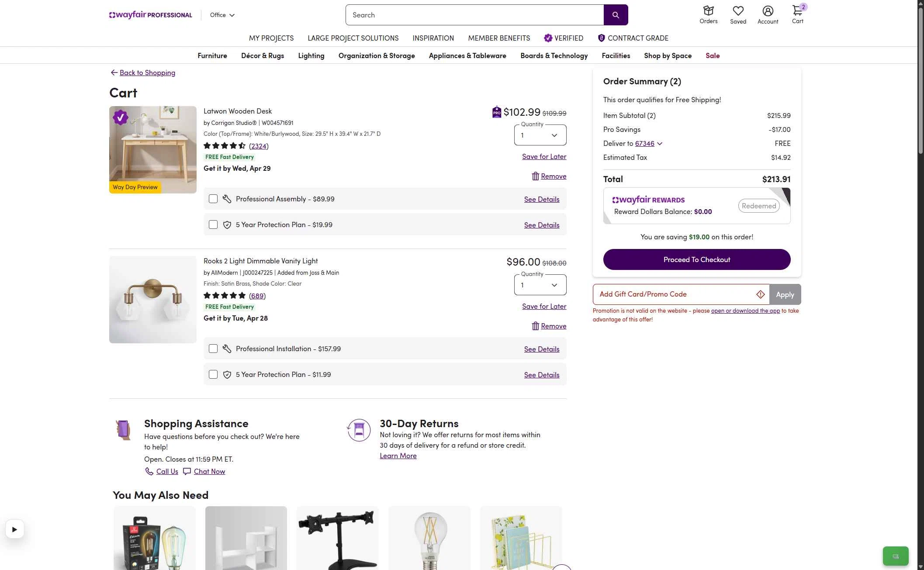Screen dimensions: 924x570
Task: Click Proceed To Checkout button
Action: tap(697, 259)
